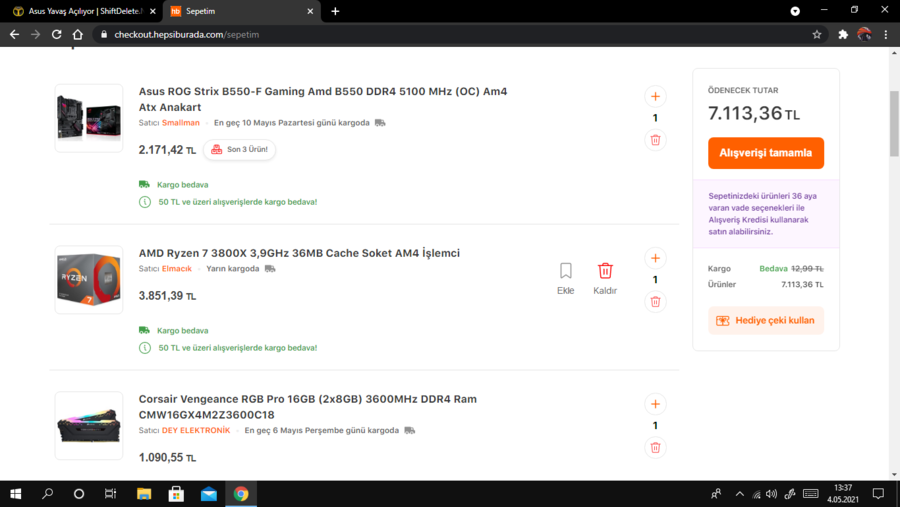Open Chrome tab search dropdown
Image resolution: width=900 pixels, height=507 pixels.
point(795,11)
